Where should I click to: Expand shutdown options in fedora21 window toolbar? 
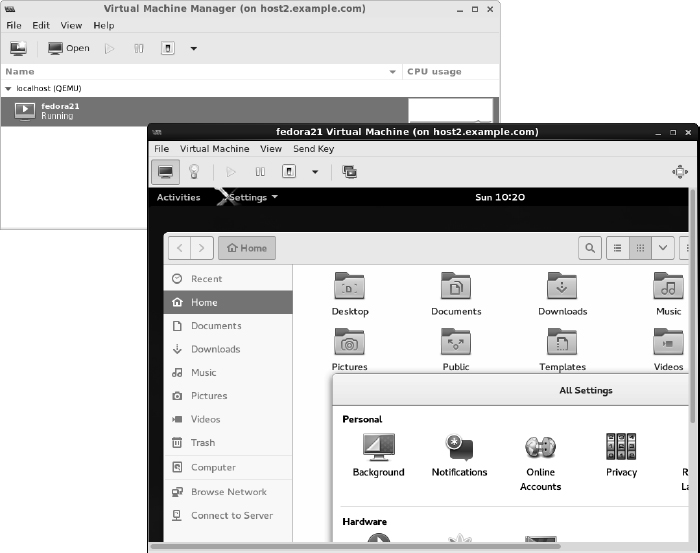(x=315, y=172)
